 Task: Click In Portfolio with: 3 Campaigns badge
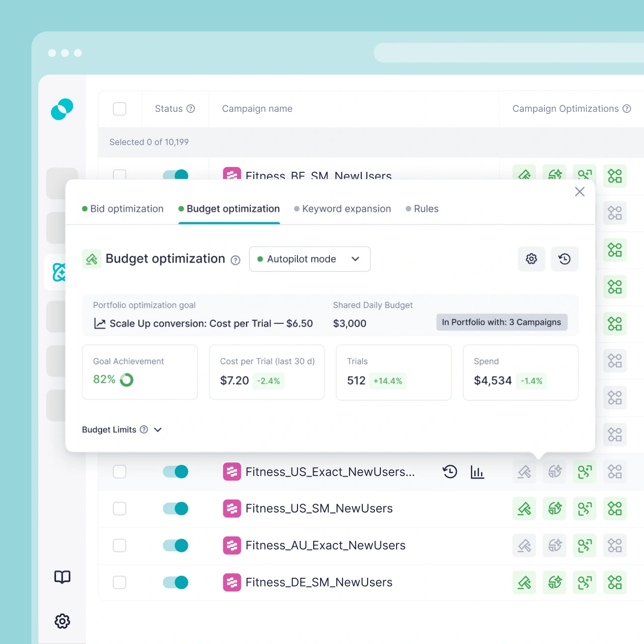(x=502, y=322)
